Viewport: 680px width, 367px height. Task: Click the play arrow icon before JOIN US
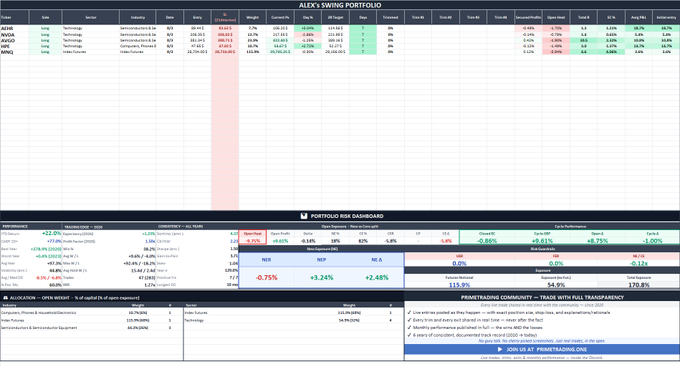[500, 349]
